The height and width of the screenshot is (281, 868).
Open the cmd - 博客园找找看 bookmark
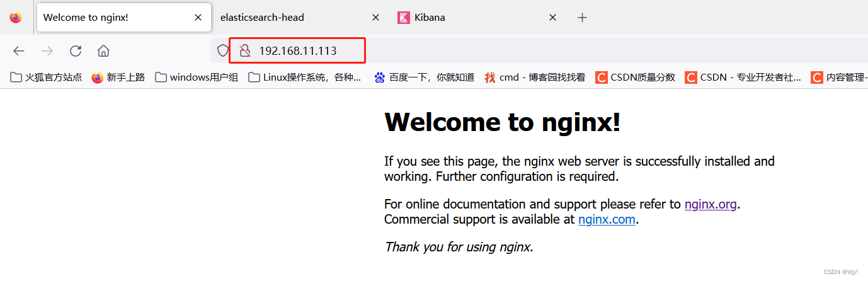(535, 77)
